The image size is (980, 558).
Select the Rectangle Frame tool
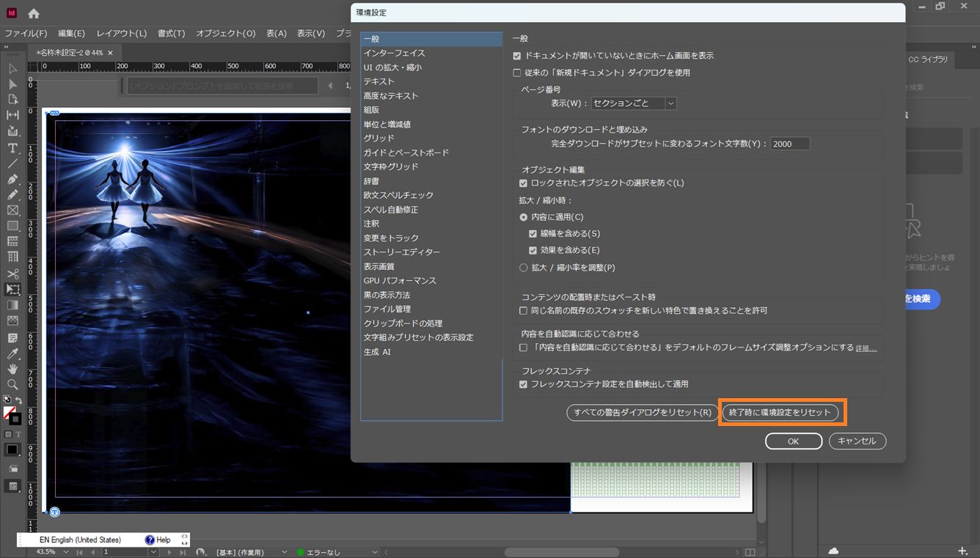click(x=12, y=210)
